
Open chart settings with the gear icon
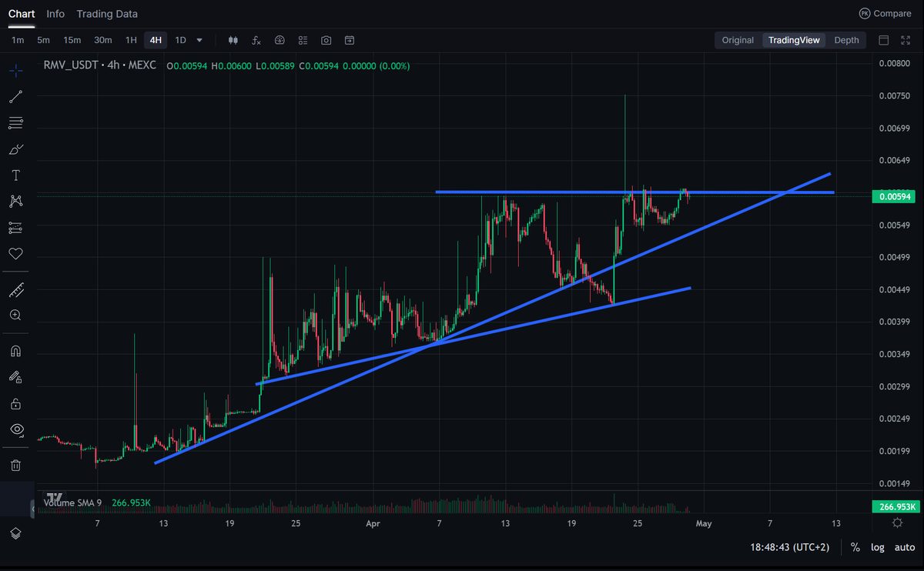tap(897, 523)
